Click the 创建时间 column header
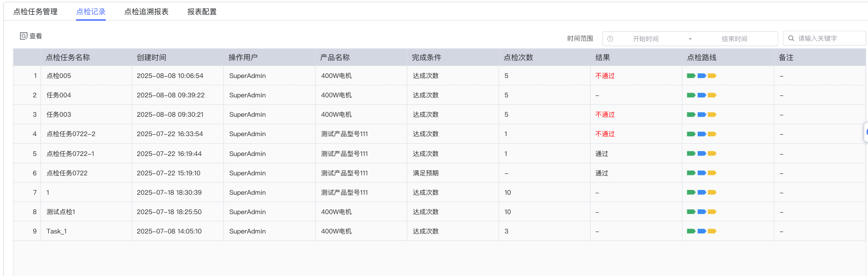The image size is (868, 276). coord(151,57)
